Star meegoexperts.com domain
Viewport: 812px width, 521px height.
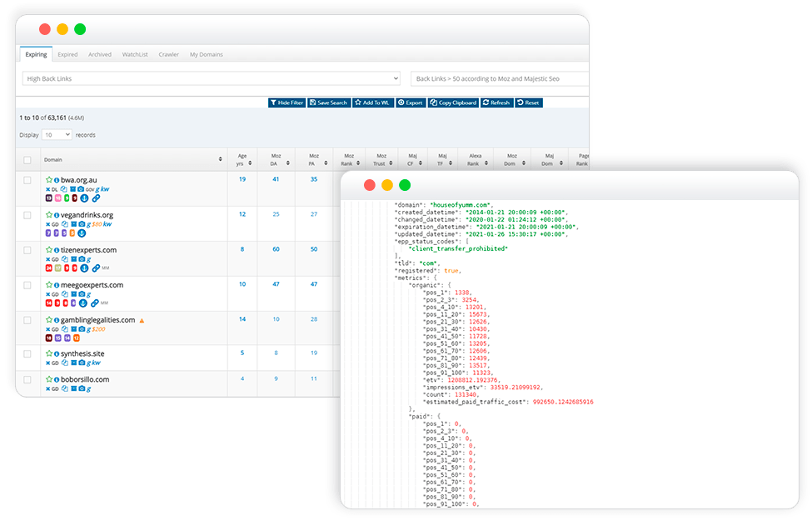48,284
